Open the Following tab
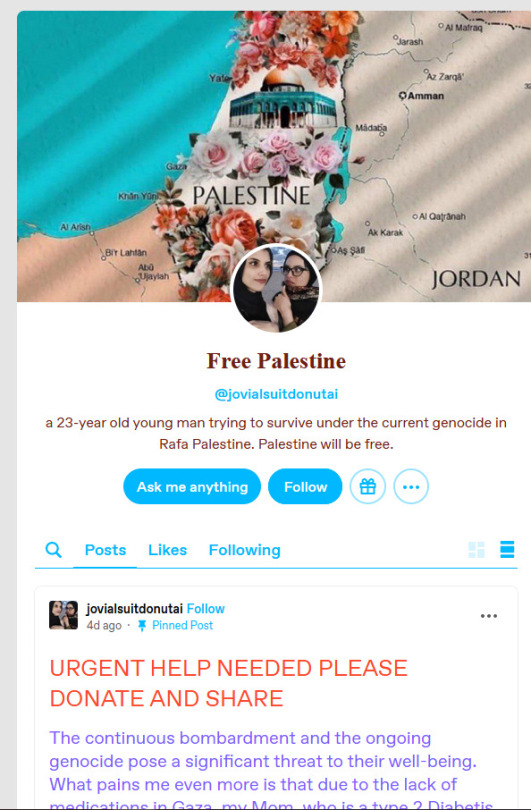The height and width of the screenshot is (810, 531). tap(244, 550)
